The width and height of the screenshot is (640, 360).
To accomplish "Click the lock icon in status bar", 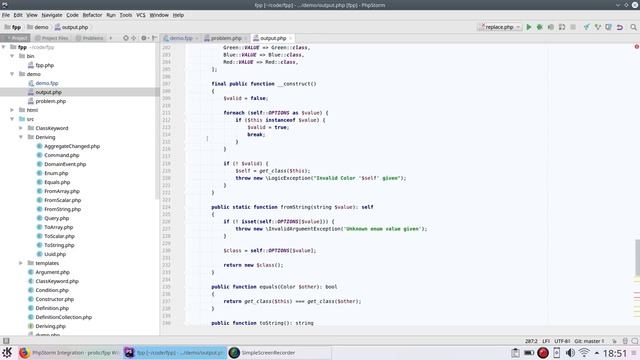I will 614,341.
